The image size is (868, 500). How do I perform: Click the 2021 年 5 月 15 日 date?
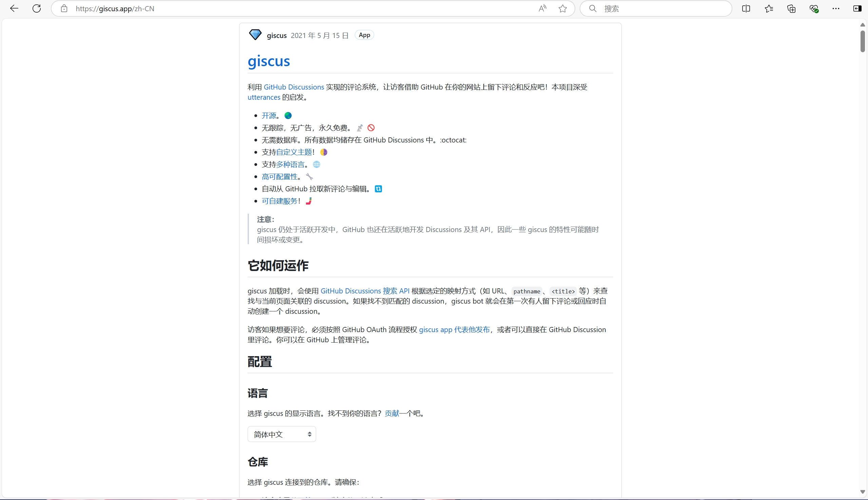320,35
